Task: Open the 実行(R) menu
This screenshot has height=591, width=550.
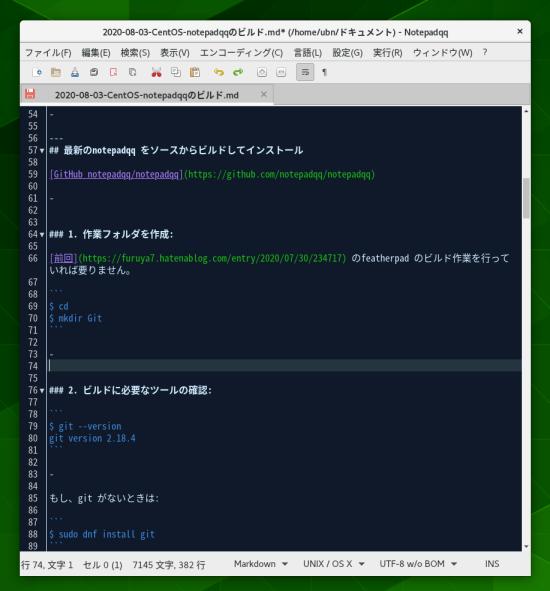Action: pyautogui.click(x=388, y=53)
